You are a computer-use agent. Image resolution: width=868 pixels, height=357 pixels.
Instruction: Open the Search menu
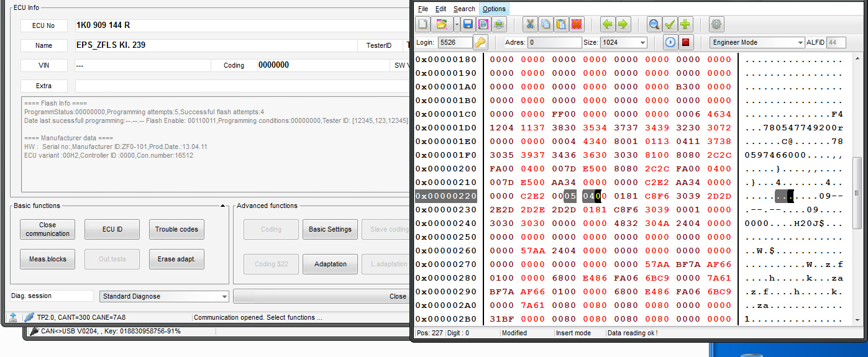tap(464, 9)
